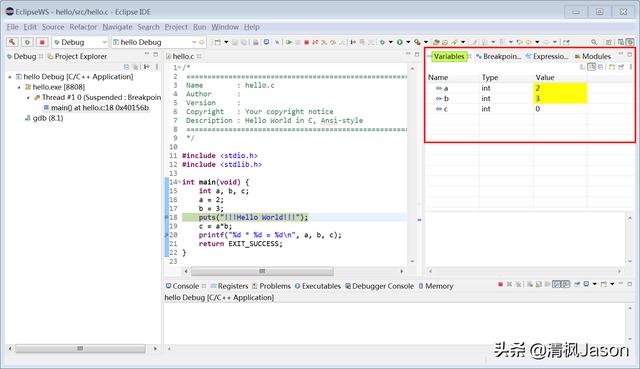Open the Refactor menu
This screenshot has width=640, height=369.
[x=83, y=27]
